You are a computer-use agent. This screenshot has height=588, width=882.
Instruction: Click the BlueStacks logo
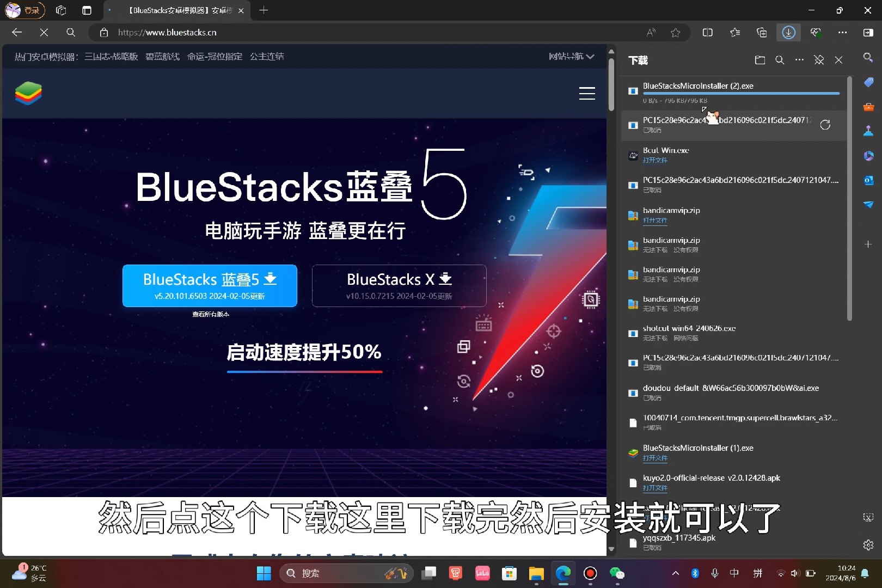(x=28, y=93)
